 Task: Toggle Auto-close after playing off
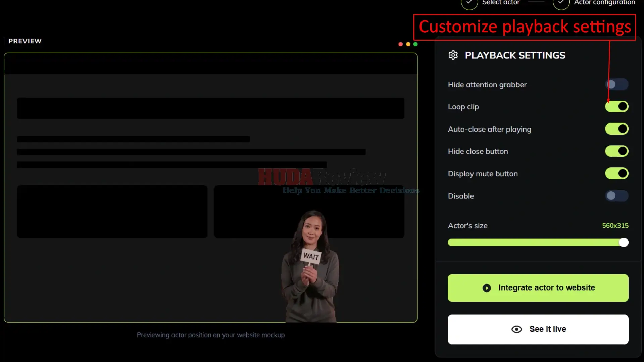point(617,129)
